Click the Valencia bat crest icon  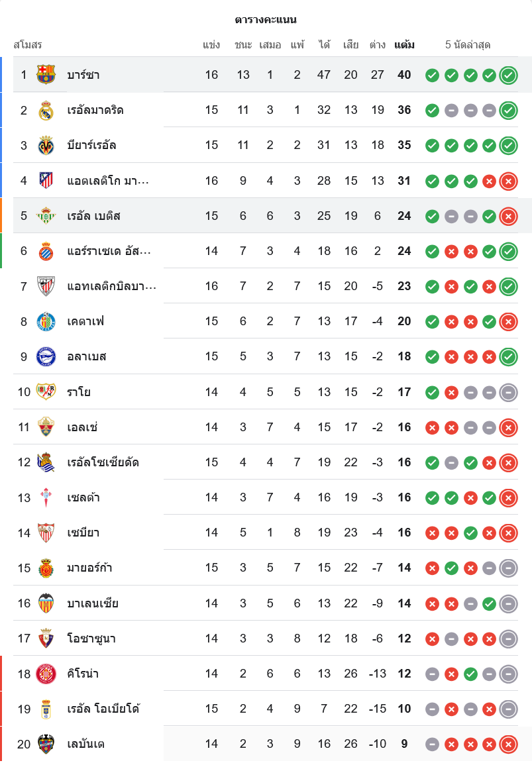click(46, 603)
